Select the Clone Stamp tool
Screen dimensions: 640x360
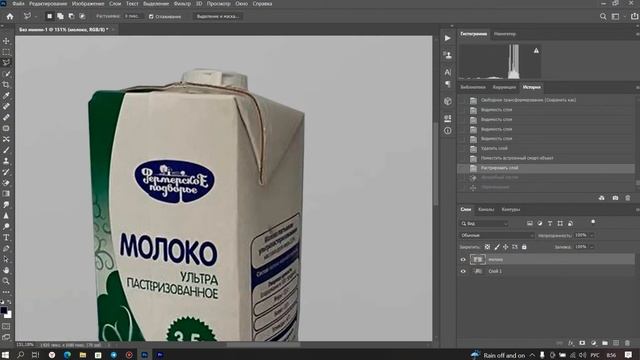coord(6,161)
